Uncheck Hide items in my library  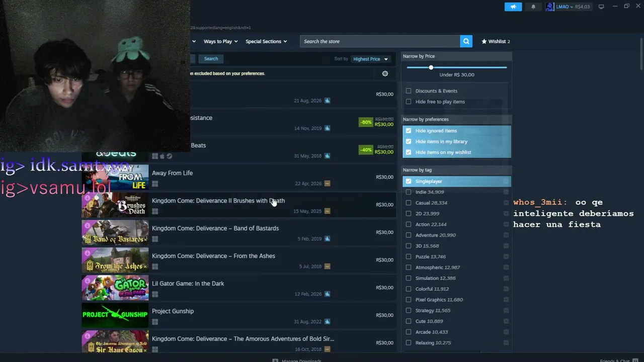click(409, 141)
